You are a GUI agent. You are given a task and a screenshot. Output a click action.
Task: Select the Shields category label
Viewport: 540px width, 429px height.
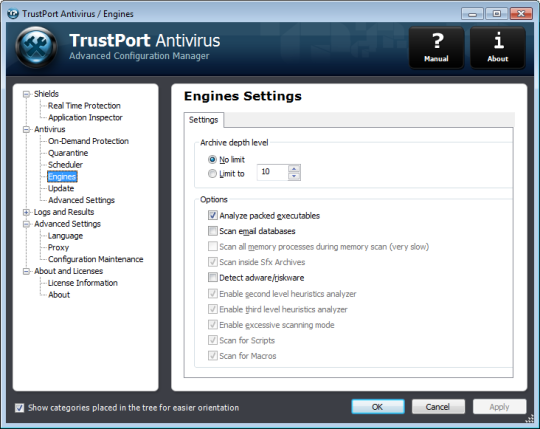pyautogui.click(x=46, y=94)
